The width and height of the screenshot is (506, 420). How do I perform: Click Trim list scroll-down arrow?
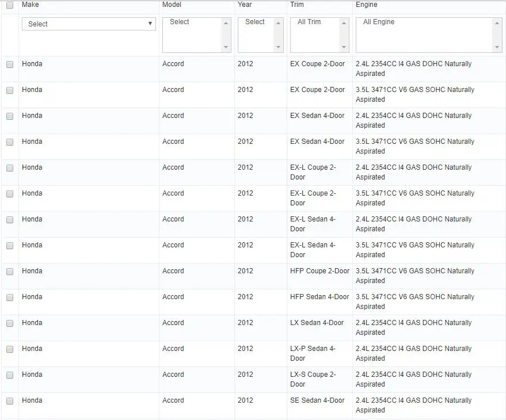pos(344,47)
